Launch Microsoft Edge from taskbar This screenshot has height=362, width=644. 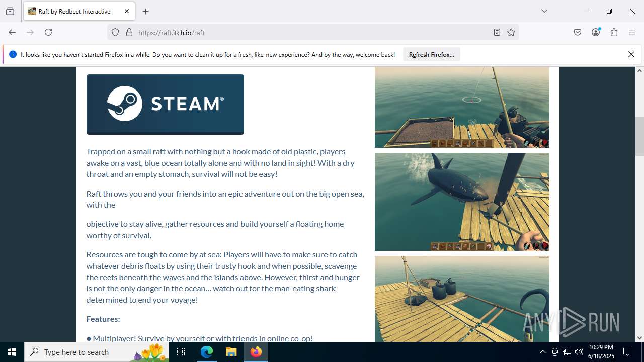coord(207,352)
